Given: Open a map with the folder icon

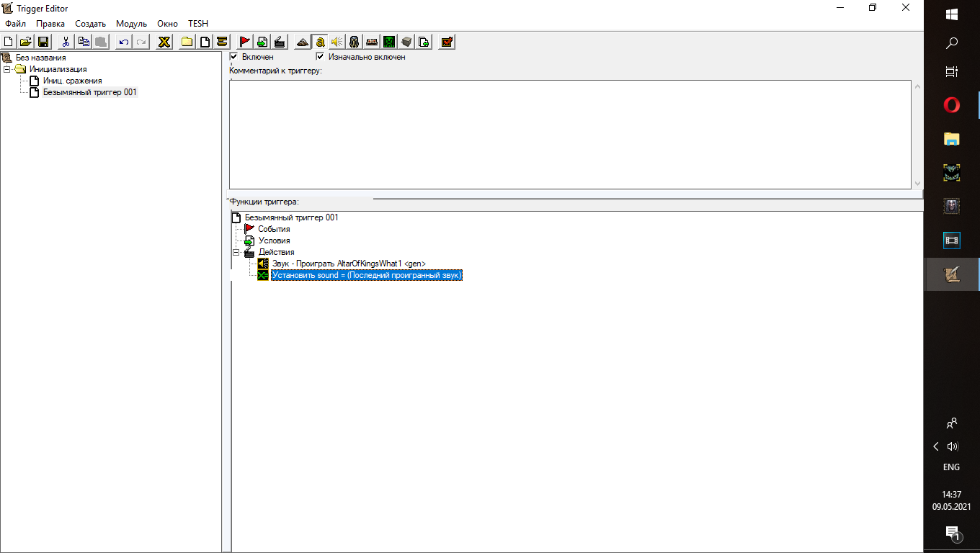Looking at the screenshot, I should (x=26, y=42).
